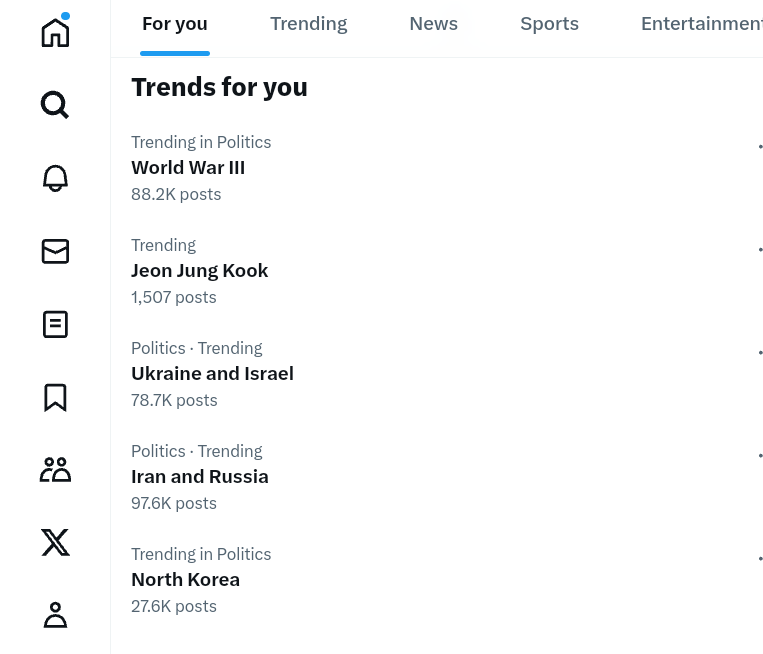This screenshot has height=654, width=763.
Task: Open Messages envelope icon
Action: tap(55, 251)
